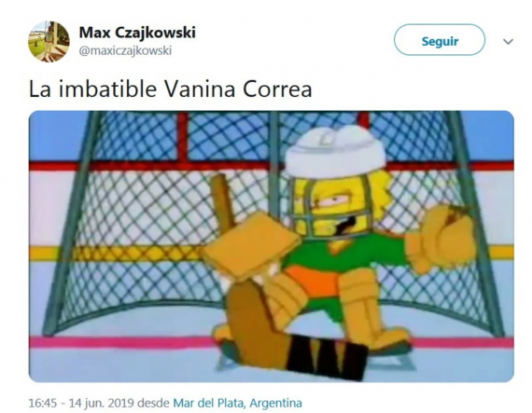
Task: Follow the user with the Seguir button
Action: point(440,40)
